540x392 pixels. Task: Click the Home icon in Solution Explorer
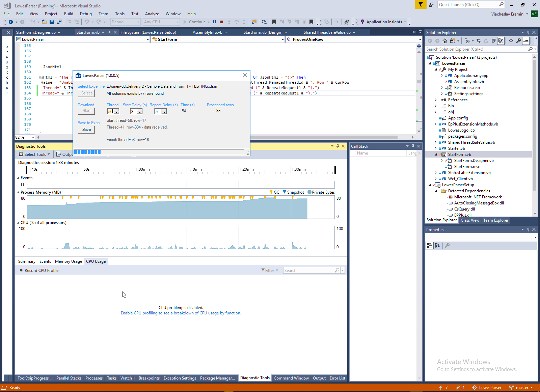(445, 41)
